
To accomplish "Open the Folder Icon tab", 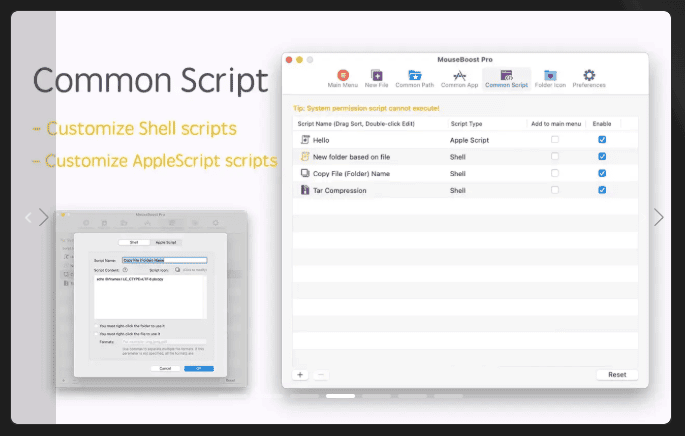I will [550, 79].
